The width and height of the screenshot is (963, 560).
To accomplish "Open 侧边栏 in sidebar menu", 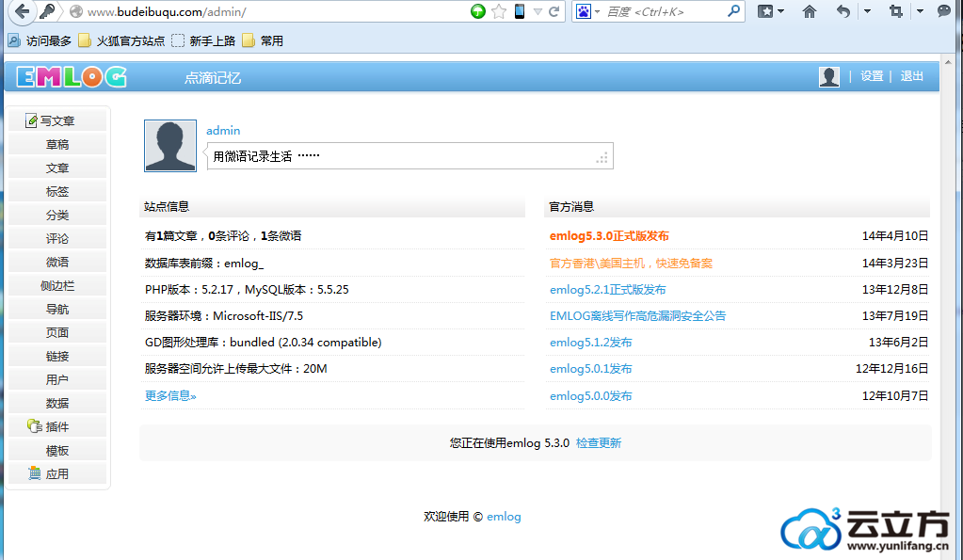I will [57, 285].
